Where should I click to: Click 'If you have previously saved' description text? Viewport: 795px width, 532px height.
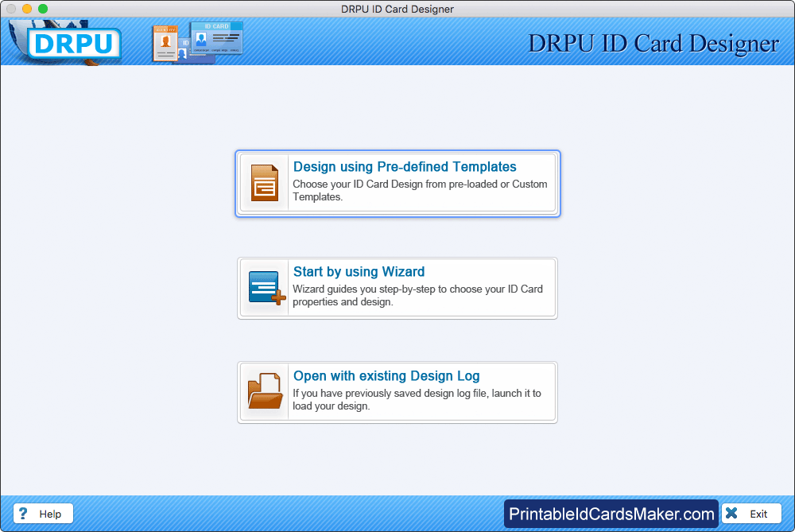point(417,400)
